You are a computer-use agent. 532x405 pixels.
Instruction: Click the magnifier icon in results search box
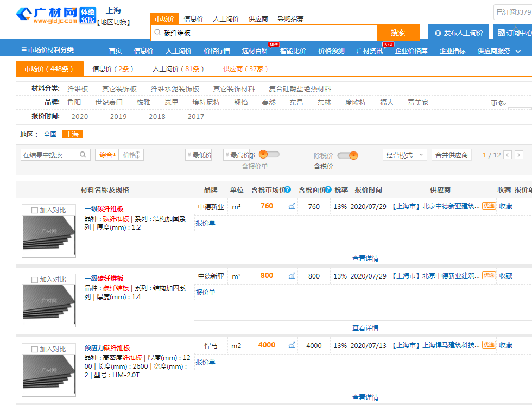[83, 155]
